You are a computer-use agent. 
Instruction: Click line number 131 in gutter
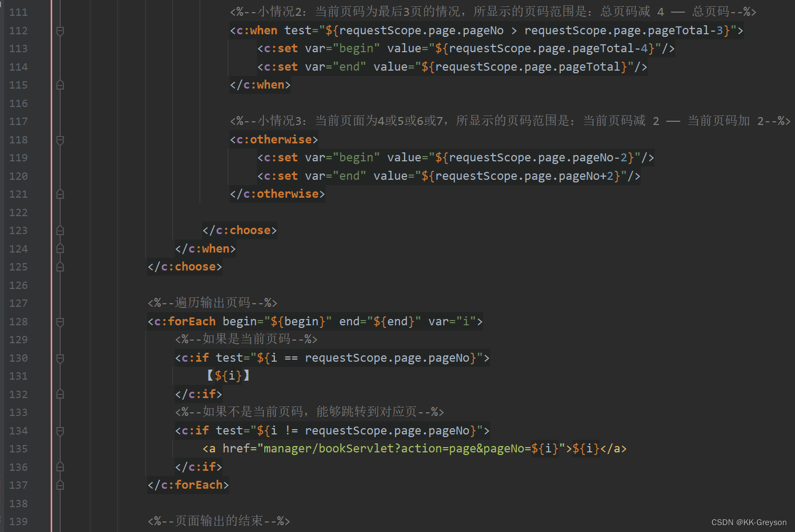18,376
